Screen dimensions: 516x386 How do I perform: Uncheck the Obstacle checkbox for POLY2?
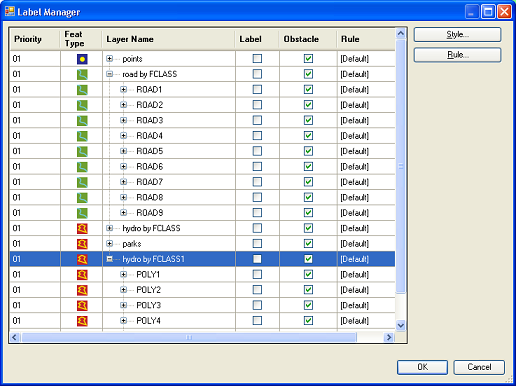(308, 290)
